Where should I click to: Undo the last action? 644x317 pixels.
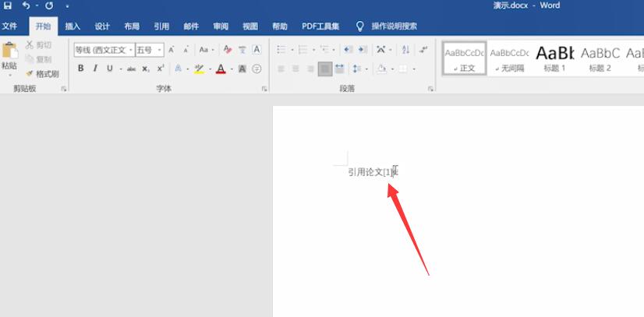(27, 5)
